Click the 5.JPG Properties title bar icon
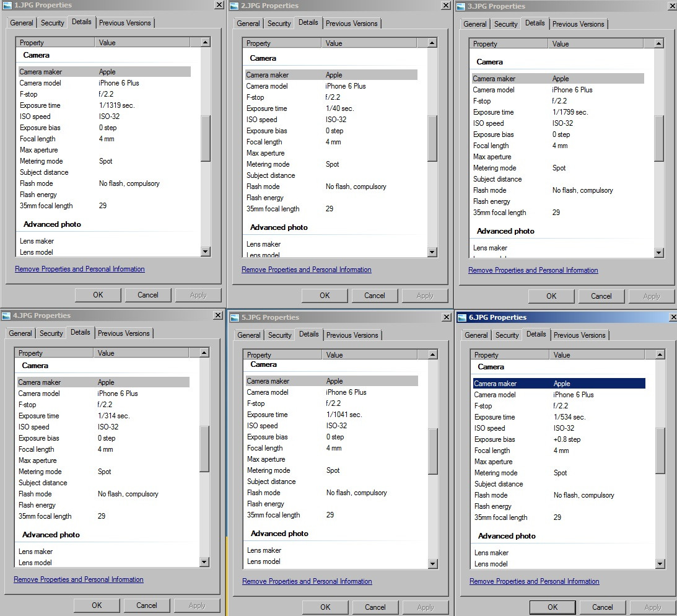 pyautogui.click(x=235, y=317)
